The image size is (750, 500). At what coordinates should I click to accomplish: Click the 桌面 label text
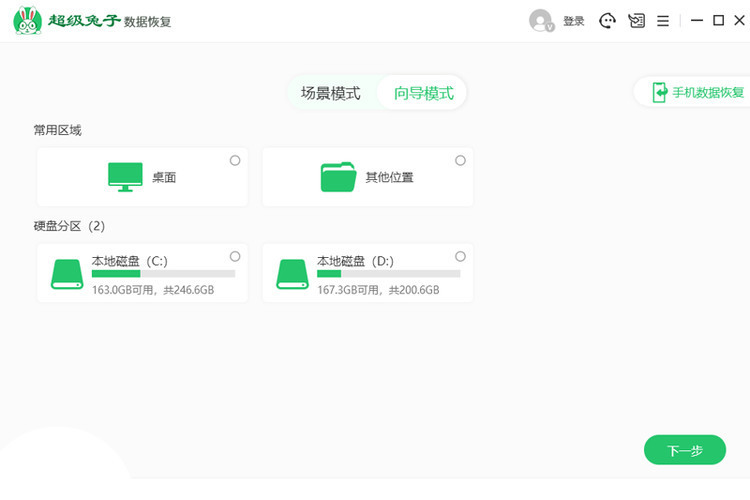pyautogui.click(x=164, y=178)
